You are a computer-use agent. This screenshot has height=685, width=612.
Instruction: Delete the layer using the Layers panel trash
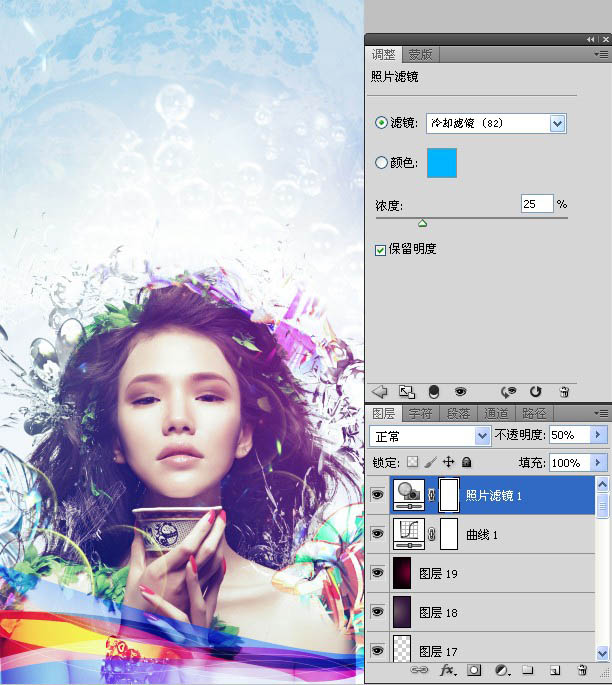pyautogui.click(x=582, y=670)
